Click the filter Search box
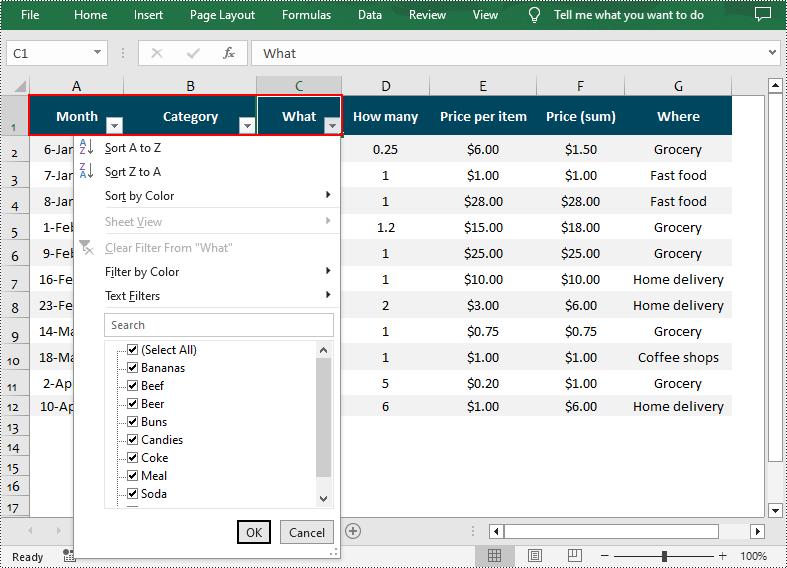This screenshot has height=568, width=787. point(219,325)
